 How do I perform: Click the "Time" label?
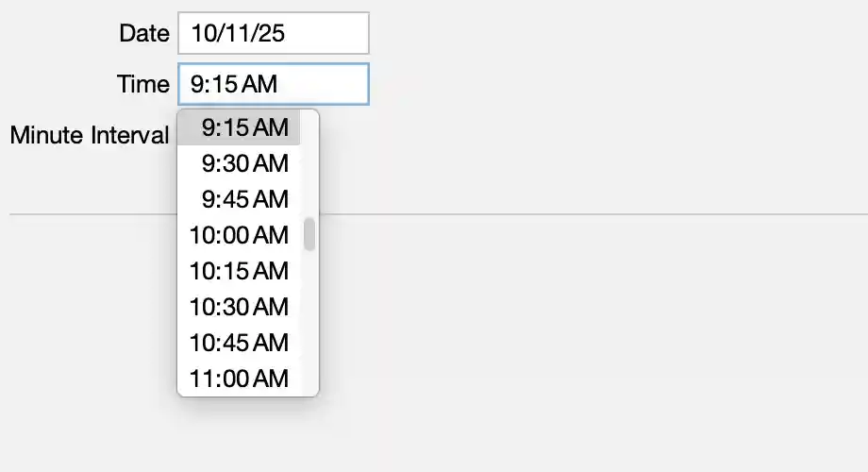(142, 84)
